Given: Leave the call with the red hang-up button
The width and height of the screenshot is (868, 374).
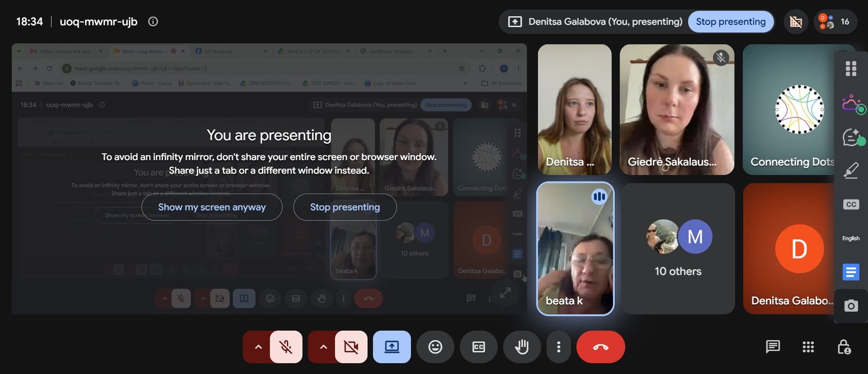Looking at the screenshot, I should tap(601, 347).
